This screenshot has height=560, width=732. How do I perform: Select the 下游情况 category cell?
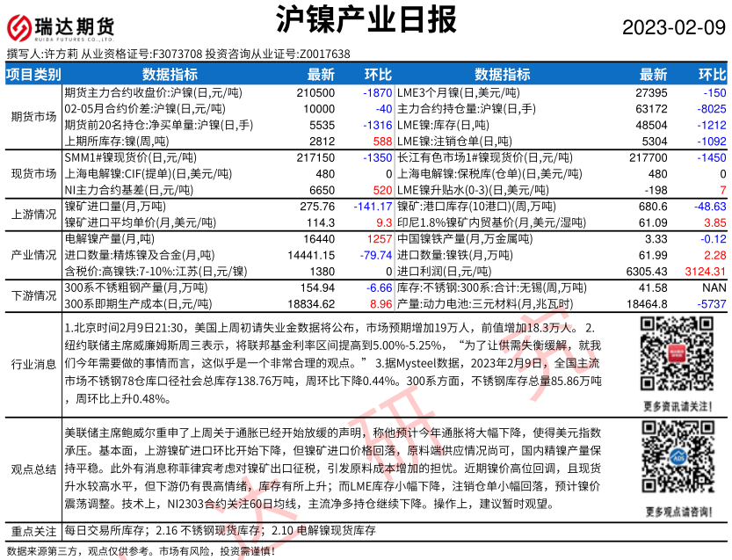coord(33,295)
